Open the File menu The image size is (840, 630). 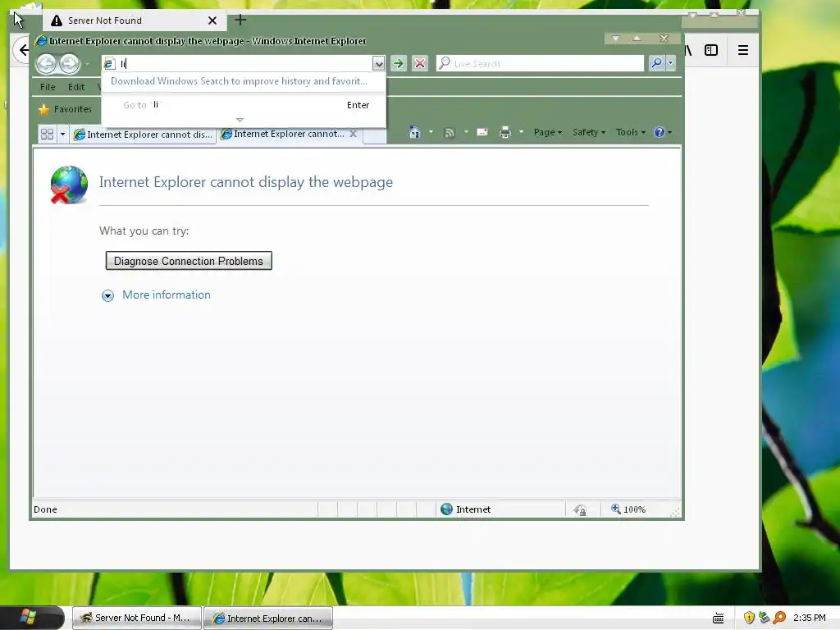[47, 87]
